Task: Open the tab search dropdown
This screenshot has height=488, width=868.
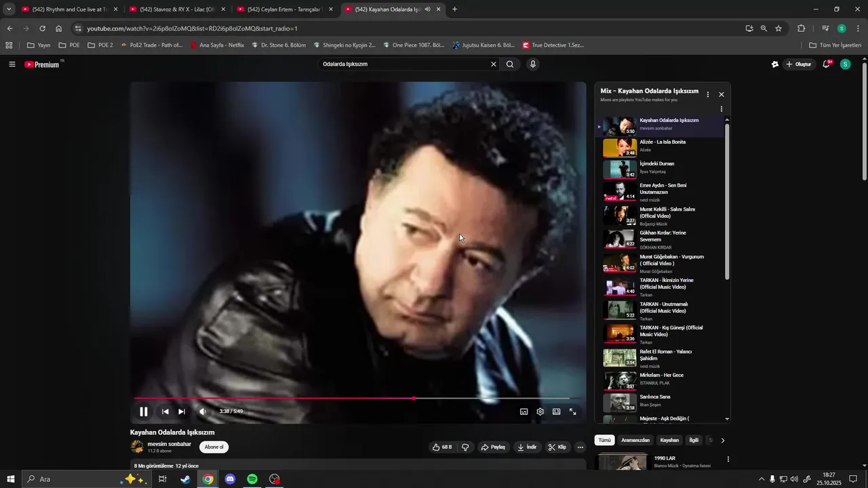Action: pyautogui.click(x=9, y=9)
